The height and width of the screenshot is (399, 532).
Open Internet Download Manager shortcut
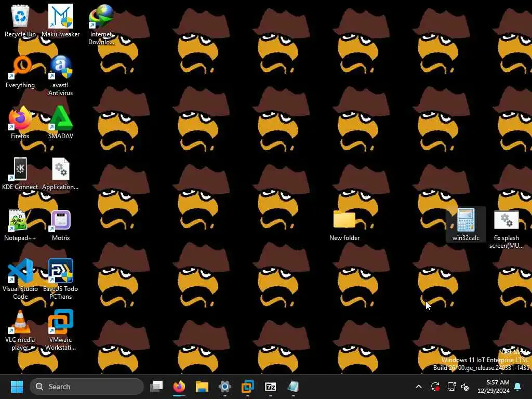[x=101, y=24]
